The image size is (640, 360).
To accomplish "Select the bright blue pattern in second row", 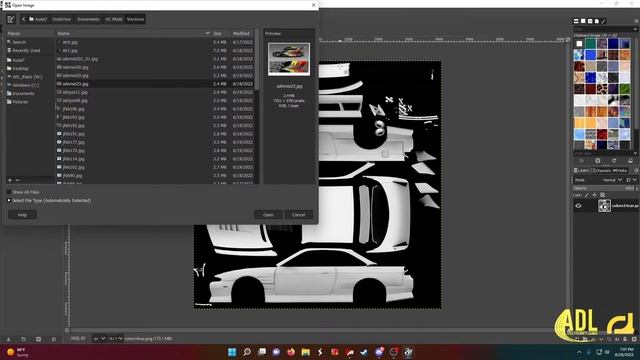I will [591, 54].
